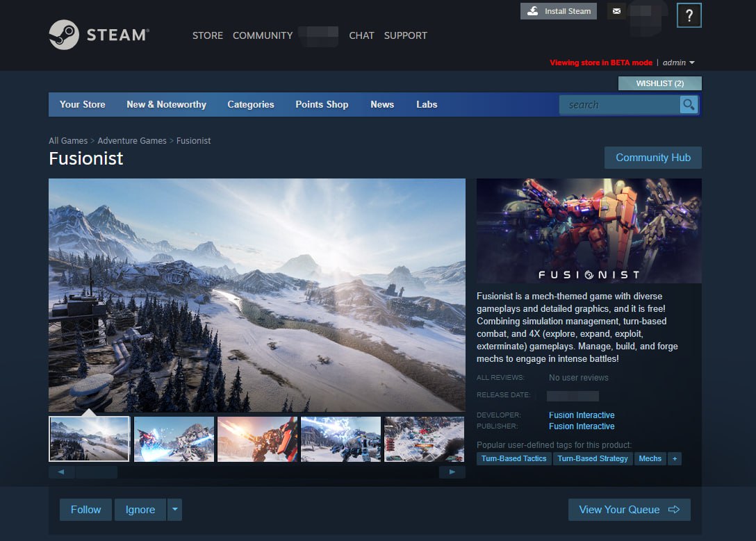Click Adventure Games breadcrumb link
Viewport: 756px width, 541px height.
[132, 141]
